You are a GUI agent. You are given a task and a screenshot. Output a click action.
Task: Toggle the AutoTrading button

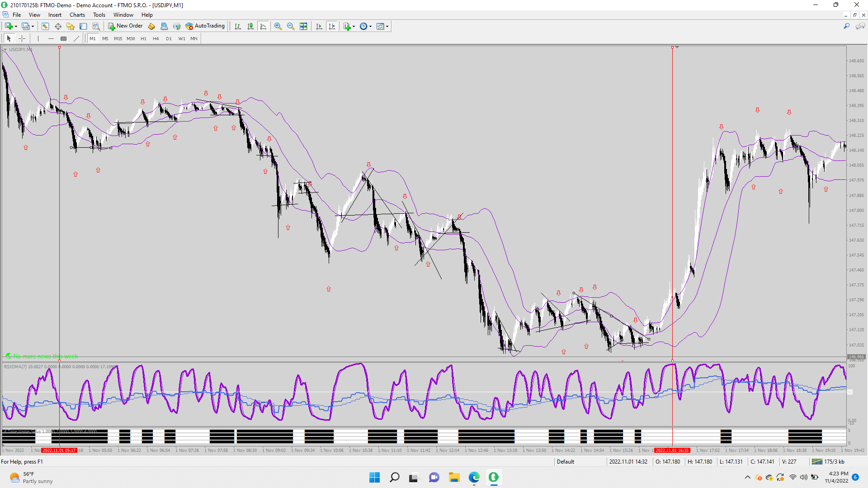pos(205,26)
